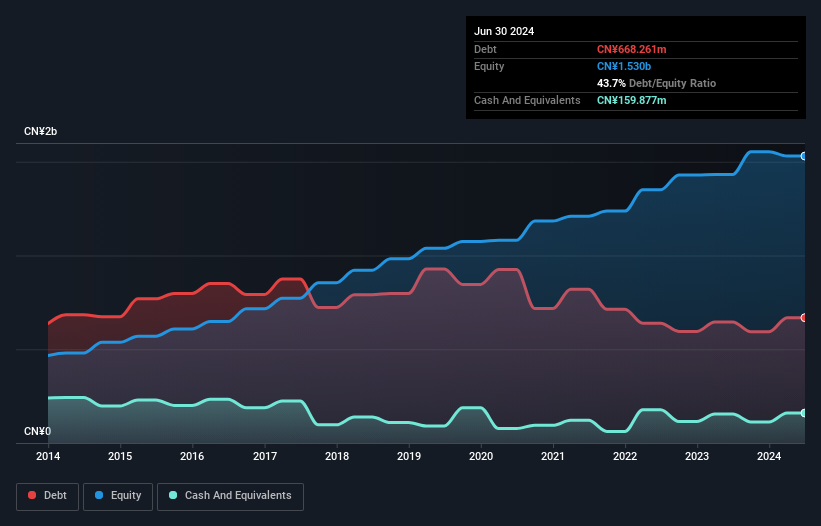The image size is (821, 526).
Task: Click the CN¥159.877m cash value
Action: pos(631,100)
